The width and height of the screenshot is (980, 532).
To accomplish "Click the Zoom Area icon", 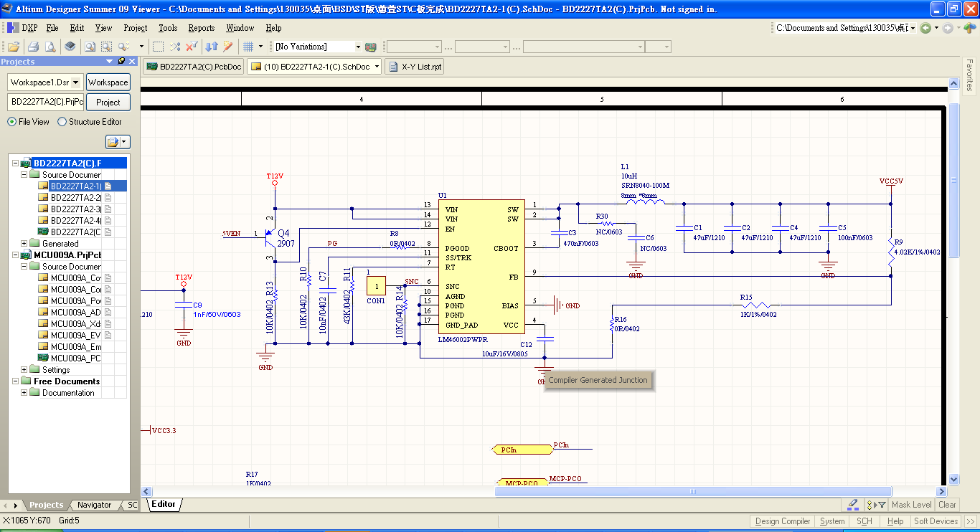I will tap(106, 47).
